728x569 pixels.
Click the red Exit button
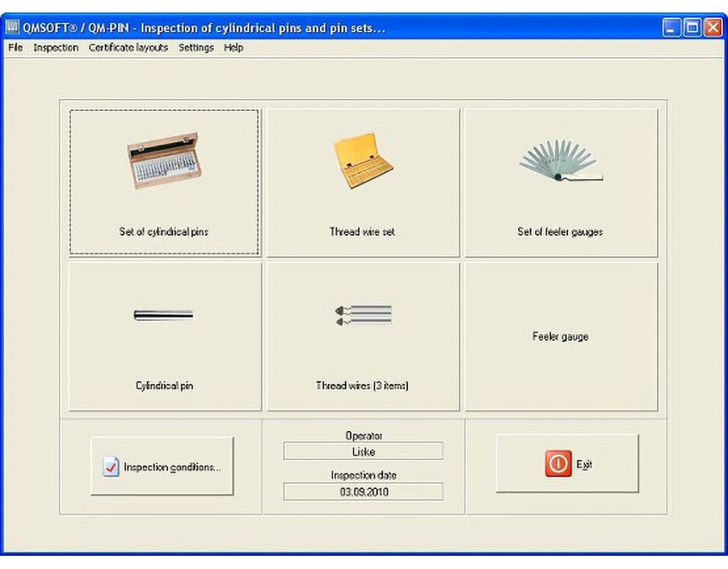point(567,463)
